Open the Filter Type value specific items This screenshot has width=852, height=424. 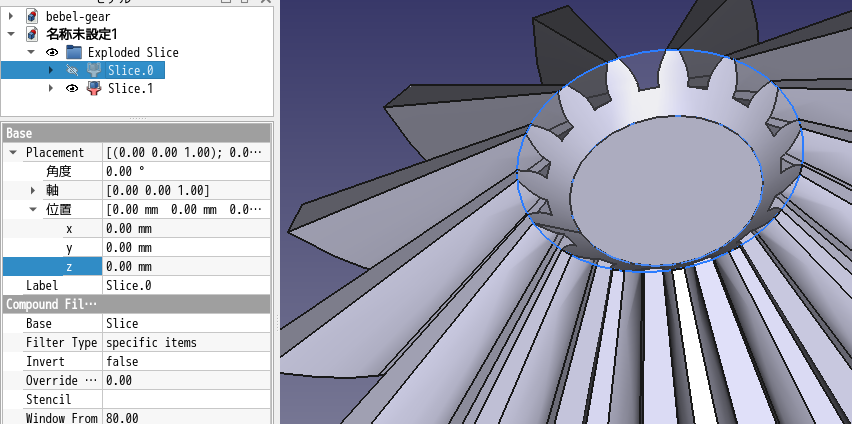click(x=186, y=342)
